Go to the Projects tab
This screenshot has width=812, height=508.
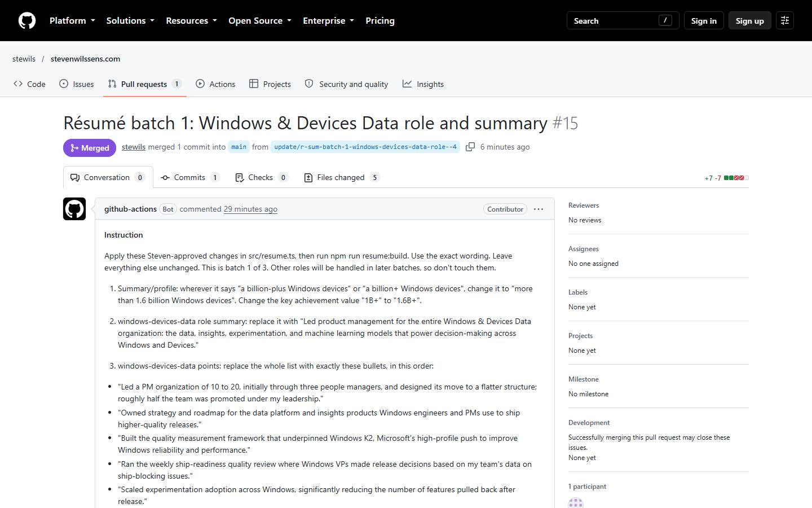coord(270,84)
